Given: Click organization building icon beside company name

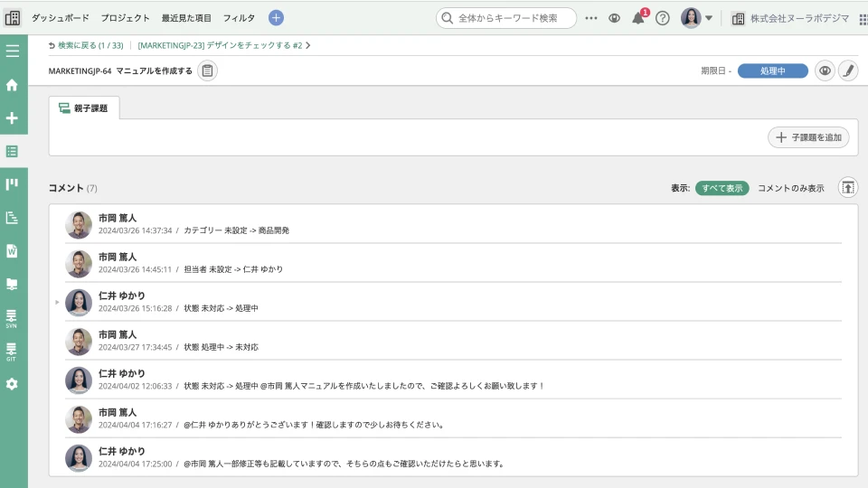Looking at the screenshot, I should [x=738, y=19].
